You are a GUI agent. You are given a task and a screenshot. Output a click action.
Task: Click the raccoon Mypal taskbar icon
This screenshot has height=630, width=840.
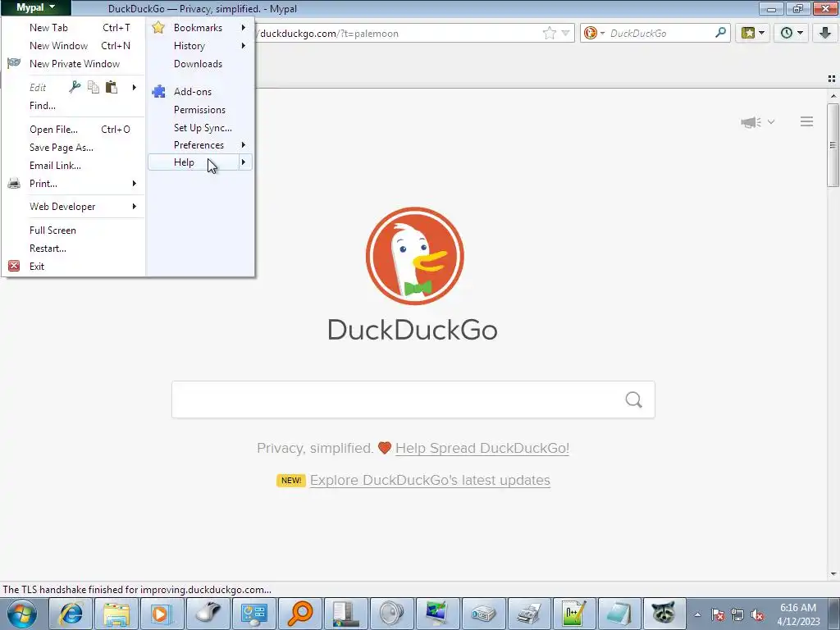pos(664,614)
